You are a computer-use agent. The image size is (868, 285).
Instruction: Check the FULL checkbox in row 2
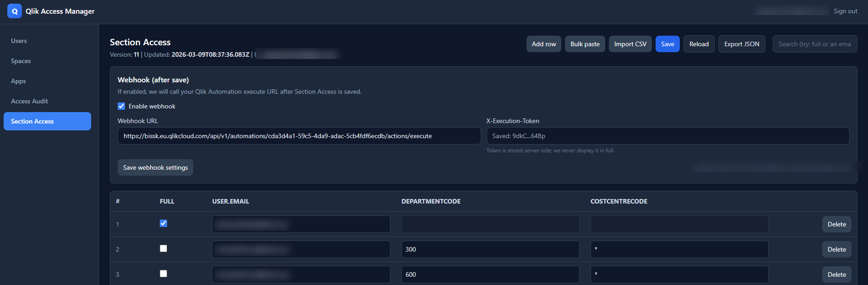tap(163, 248)
